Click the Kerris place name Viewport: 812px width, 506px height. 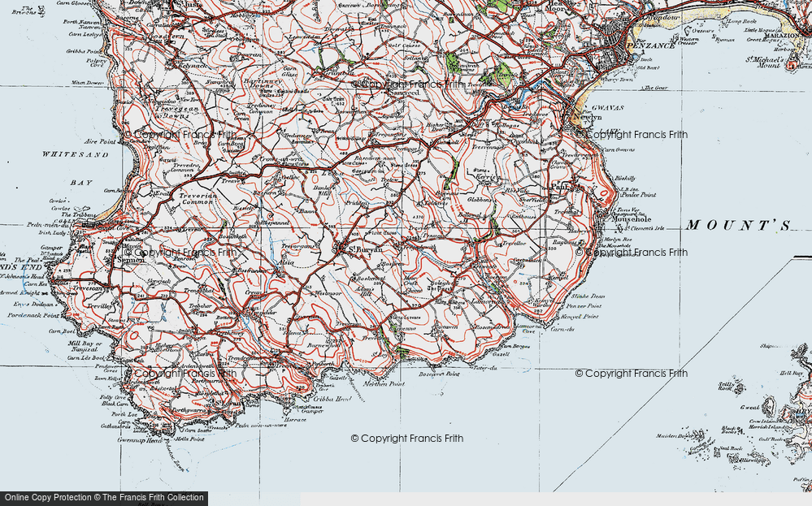[x=488, y=176]
